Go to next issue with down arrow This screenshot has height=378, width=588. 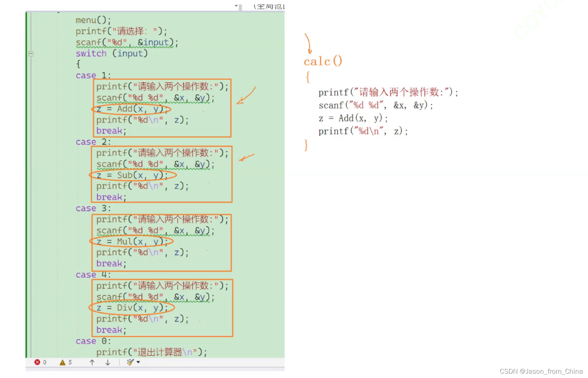pos(108,362)
